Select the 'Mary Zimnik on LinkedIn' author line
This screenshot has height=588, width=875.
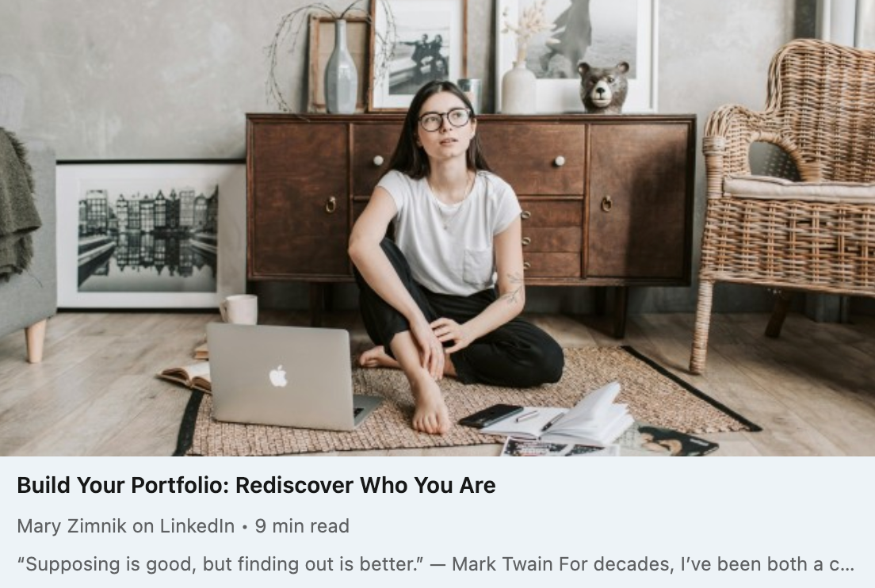point(125,526)
